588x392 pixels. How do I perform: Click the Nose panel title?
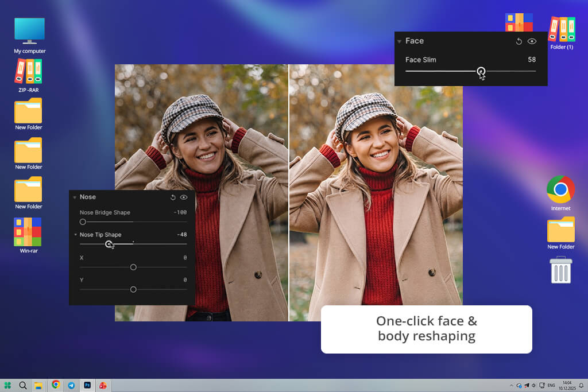click(87, 197)
